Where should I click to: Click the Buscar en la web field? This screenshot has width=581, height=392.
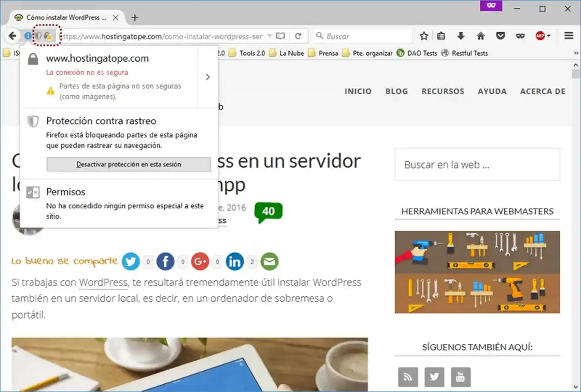point(478,165)
